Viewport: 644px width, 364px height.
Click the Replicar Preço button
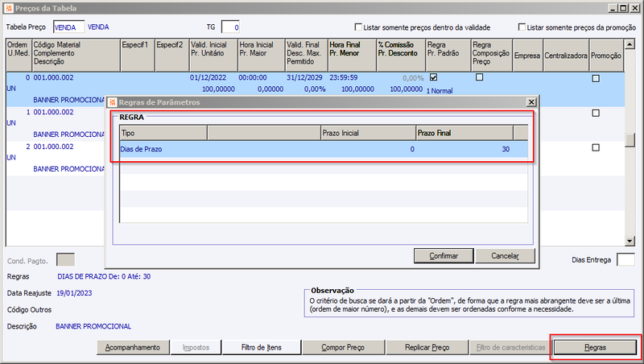(x=427, y=347)
